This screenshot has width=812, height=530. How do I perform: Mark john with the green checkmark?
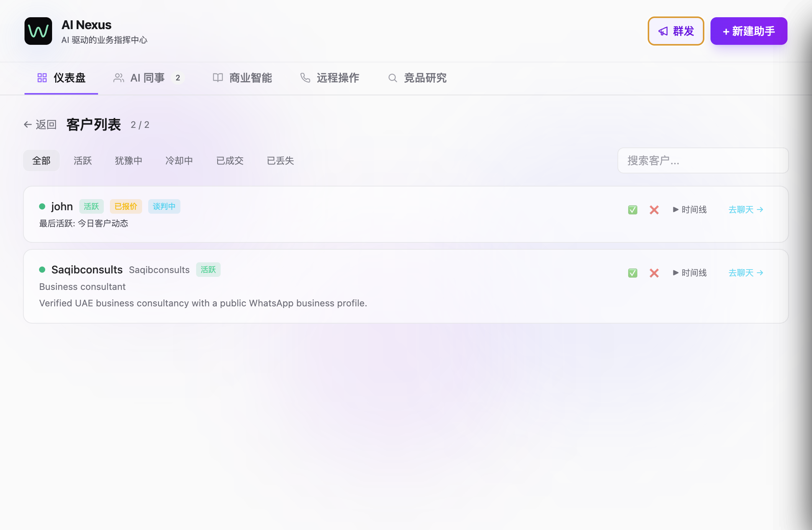[x=633, y=210]
